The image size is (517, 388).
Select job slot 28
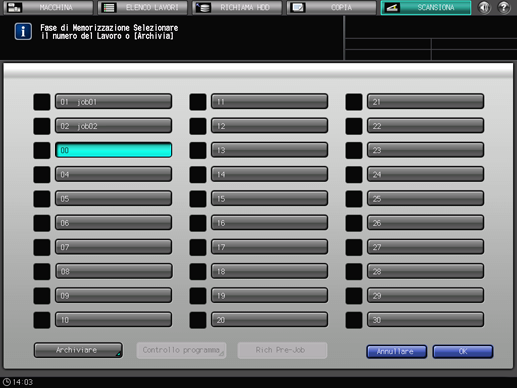(426, 271)
